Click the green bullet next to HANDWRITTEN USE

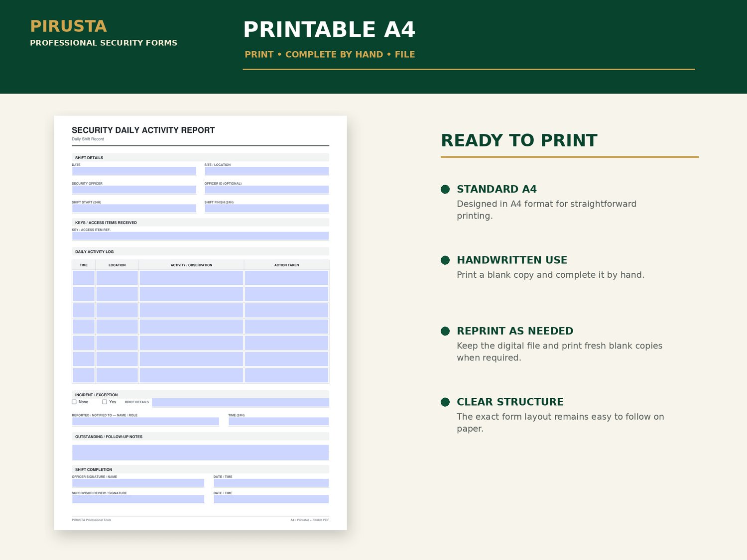click(445, 260)
